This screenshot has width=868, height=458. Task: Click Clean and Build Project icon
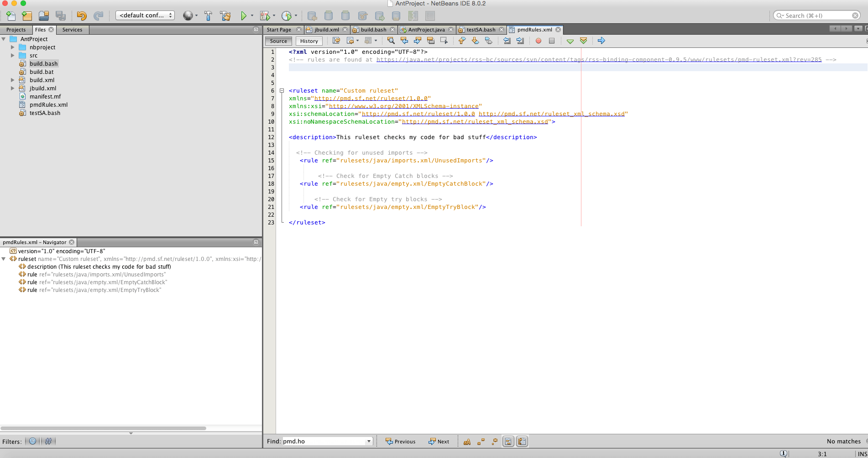pos(225,16)
